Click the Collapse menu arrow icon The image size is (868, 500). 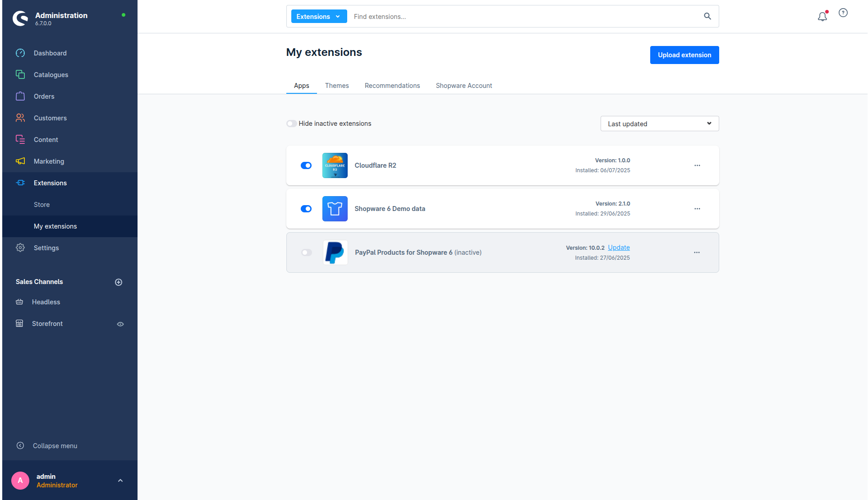20,445
